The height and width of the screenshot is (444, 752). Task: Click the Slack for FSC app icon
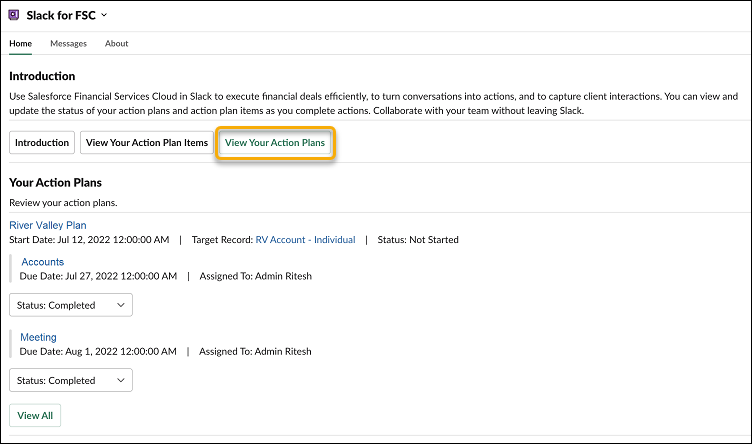coord(14,15)
